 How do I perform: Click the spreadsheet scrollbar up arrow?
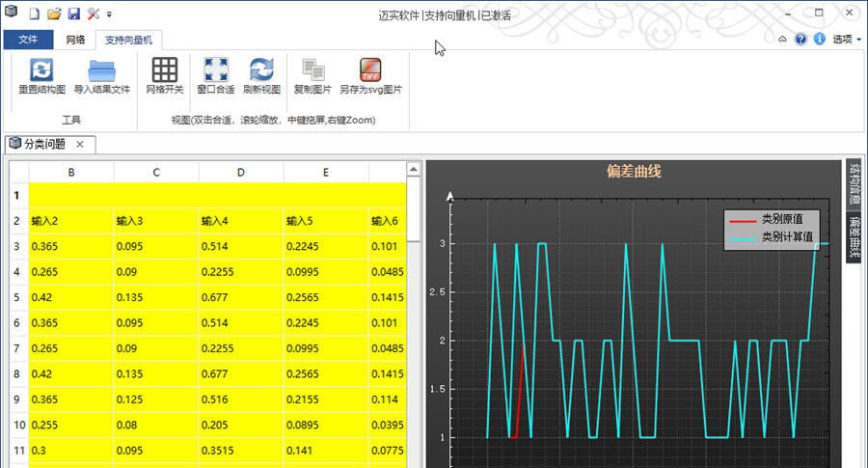tap(414, 170)
